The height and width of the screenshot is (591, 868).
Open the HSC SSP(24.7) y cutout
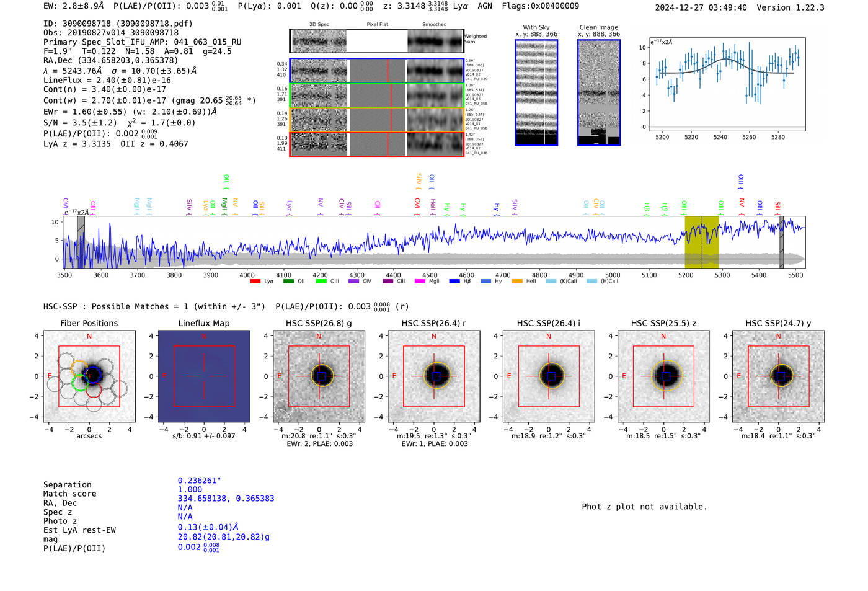778,376
